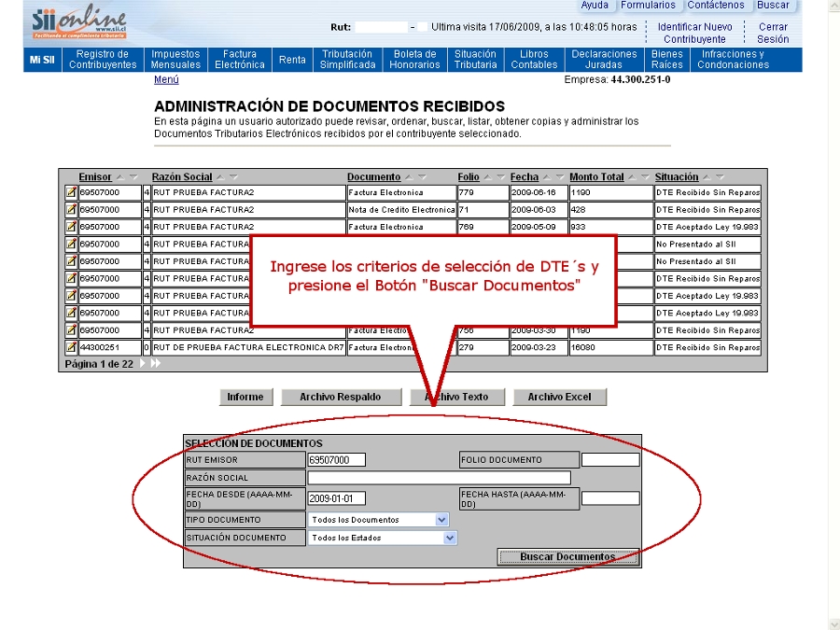This screenshot has height=630, width=840.
Task: Open Renta menu
Action: (x=292, y=60)
